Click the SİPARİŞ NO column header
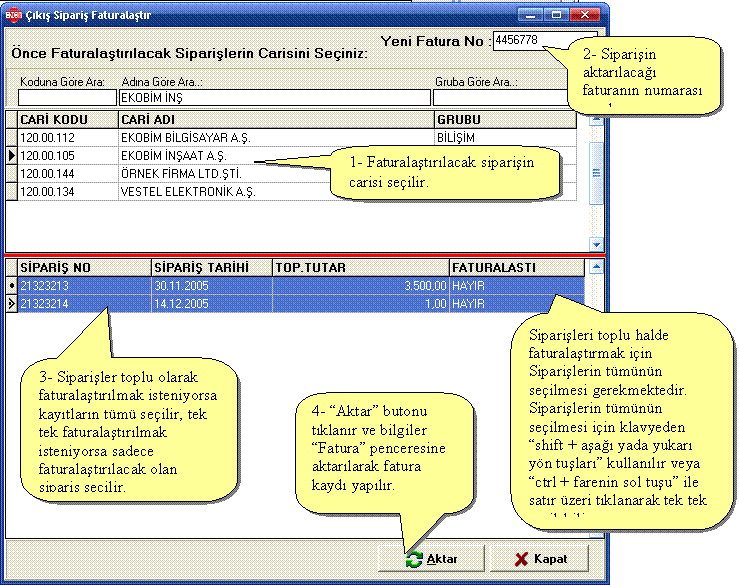This screenshot has height=585, width=739. [84, 267]
